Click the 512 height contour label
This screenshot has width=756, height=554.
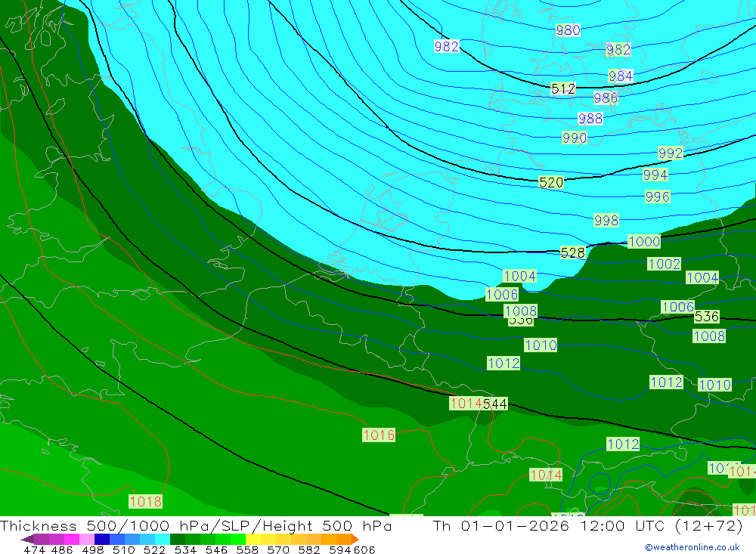click(563, 88)
